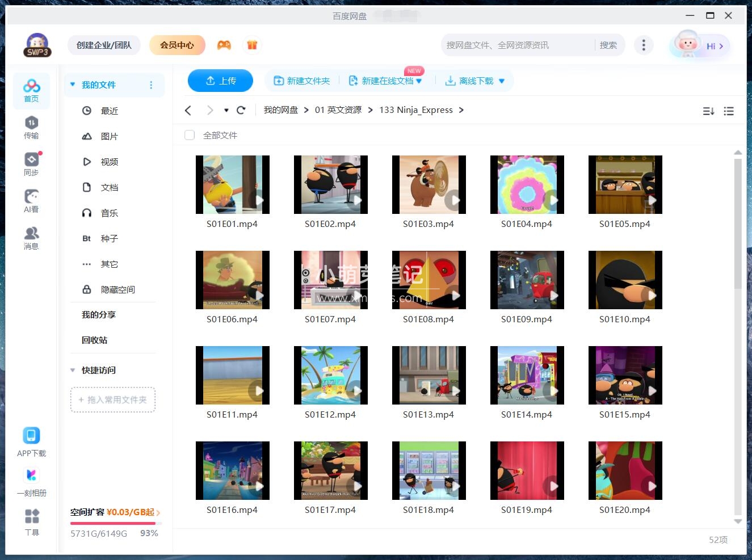This screenshot has width=752, height=560.
Task: Open the AI看 feature
Action: (31, 200)
